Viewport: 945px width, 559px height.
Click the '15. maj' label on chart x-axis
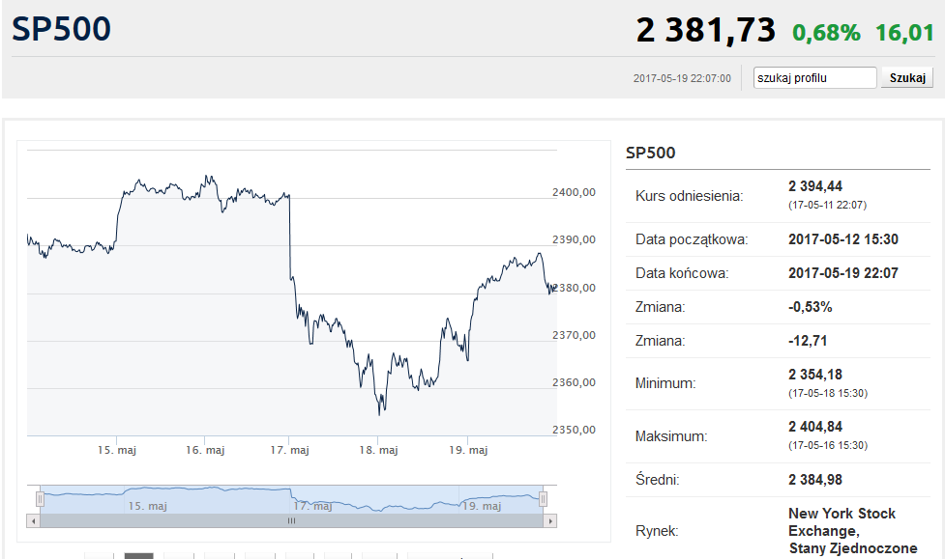coord(117,450)
